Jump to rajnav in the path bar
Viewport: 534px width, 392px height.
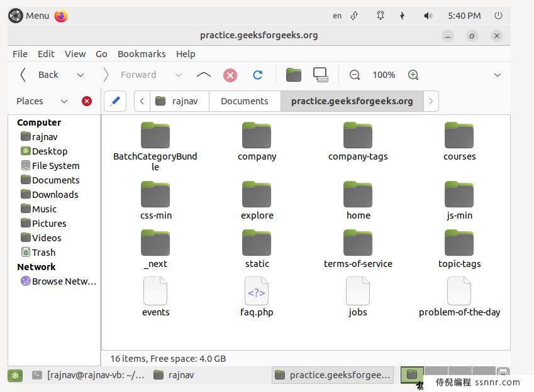179,101
